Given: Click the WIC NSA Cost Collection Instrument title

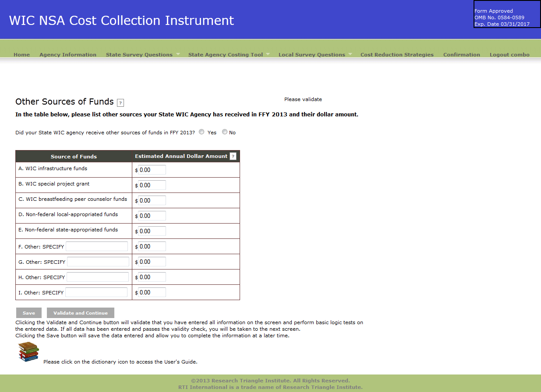Looking at the screenshot, I should 121,21.
